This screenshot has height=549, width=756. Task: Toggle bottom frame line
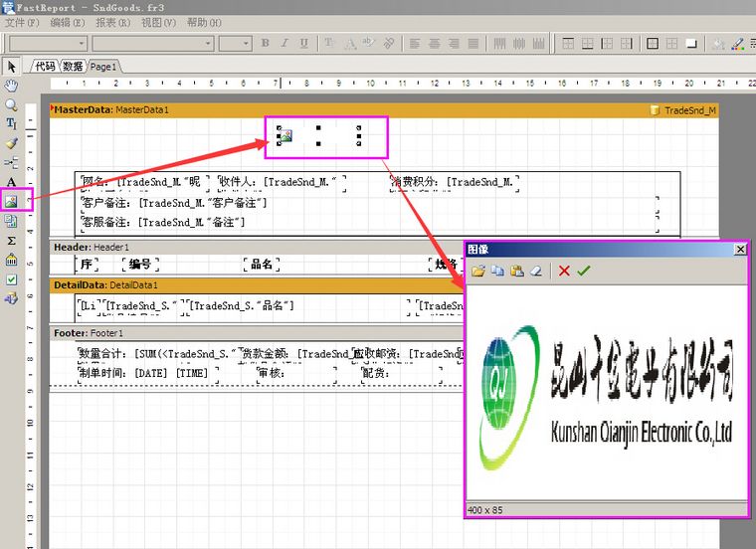(x=587, y=44)
